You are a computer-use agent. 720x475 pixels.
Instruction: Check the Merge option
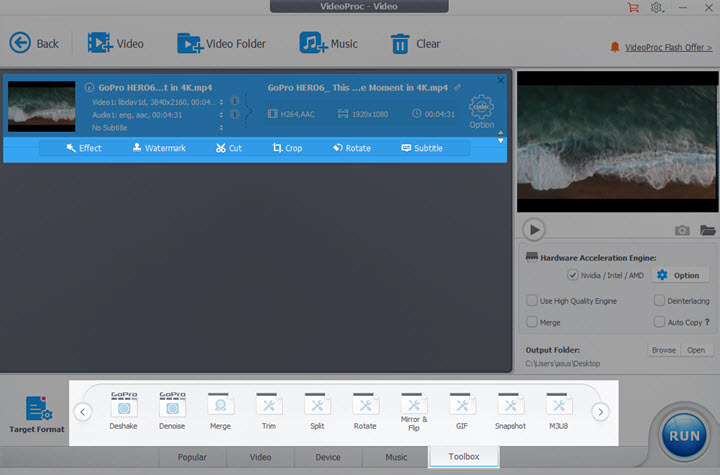[x=532, y=322]
